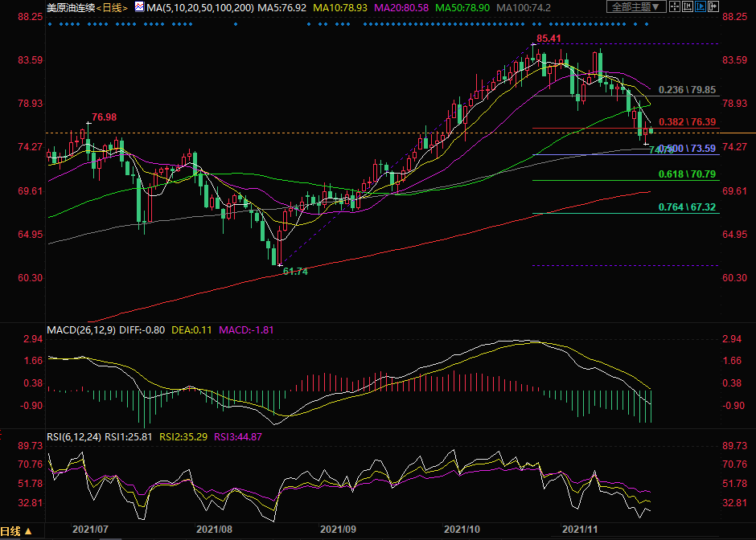Click the 2021/09 label on the date axis
756x540 pixels.
pos(338,530)
